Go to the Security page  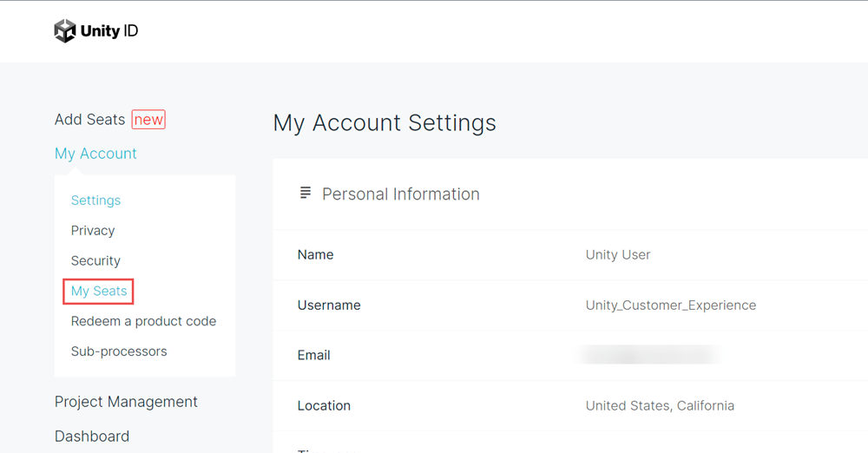tap(95, 261)
